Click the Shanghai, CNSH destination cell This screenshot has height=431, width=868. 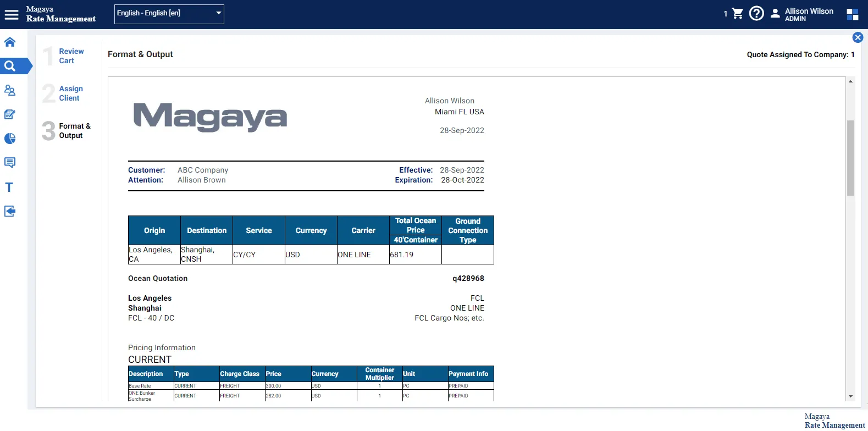(x=207, y=255)
